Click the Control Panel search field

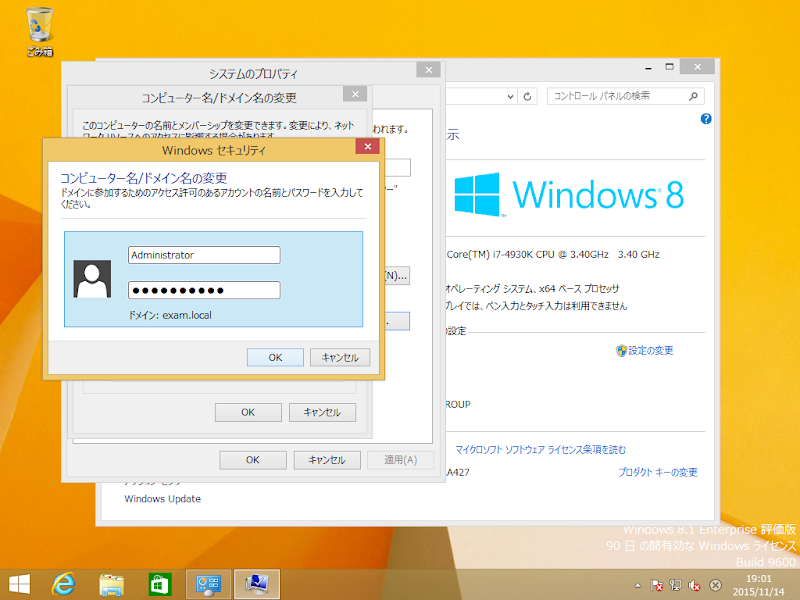pos(626,96)
